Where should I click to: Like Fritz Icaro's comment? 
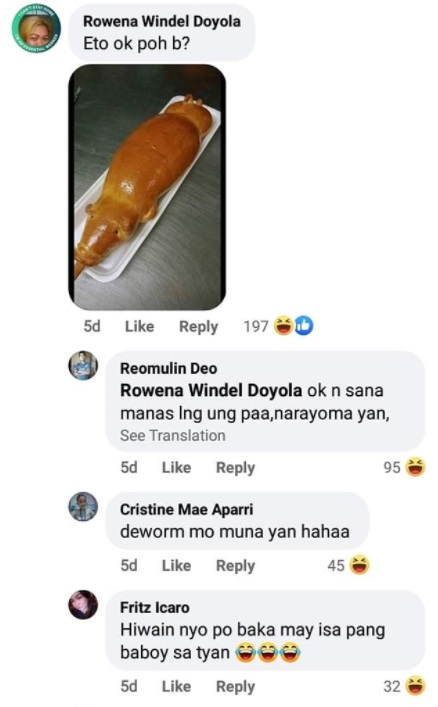point(176,686)
